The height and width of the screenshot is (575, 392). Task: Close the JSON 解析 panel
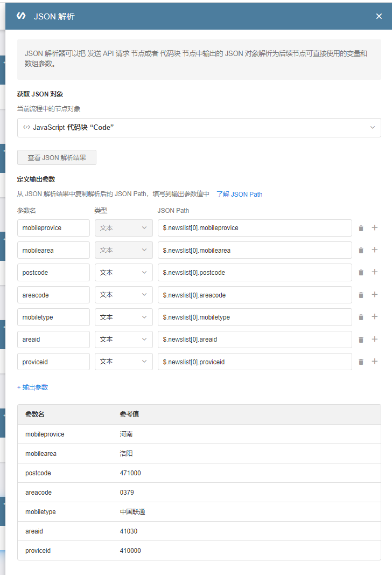coord(379,16)
